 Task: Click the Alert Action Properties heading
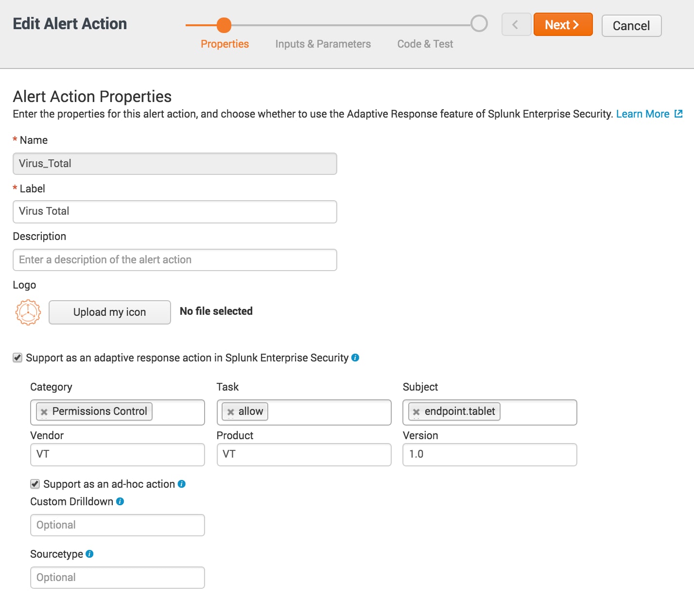pyautogui.click(x=92, y=97)
